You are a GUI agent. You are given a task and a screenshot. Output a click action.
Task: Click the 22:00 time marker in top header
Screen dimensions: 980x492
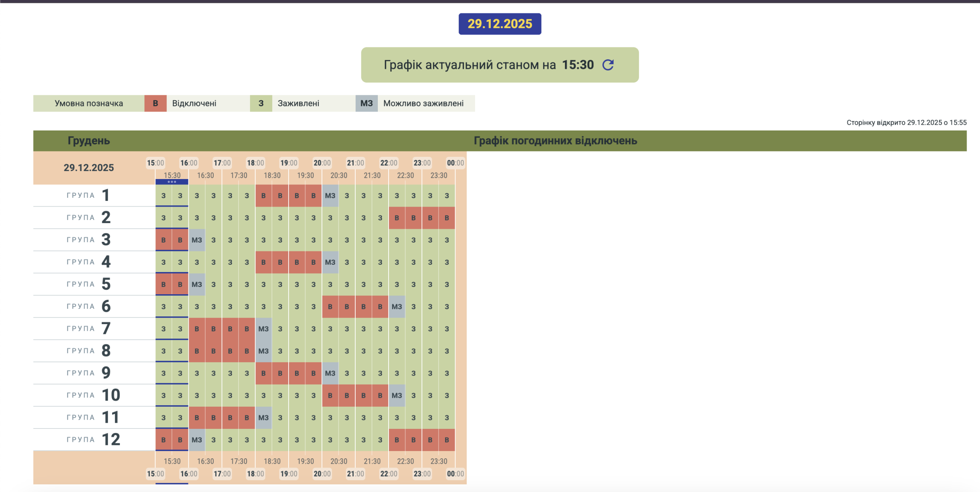(389, 163)
